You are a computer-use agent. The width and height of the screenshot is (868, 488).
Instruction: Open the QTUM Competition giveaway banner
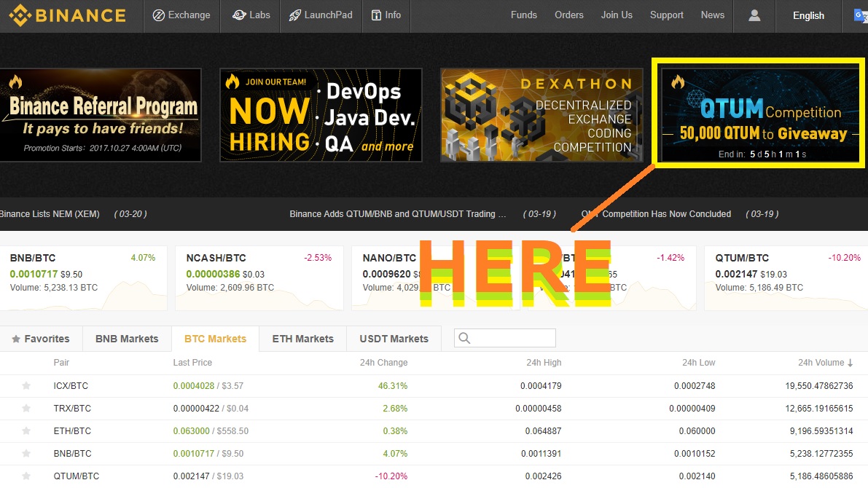[759, 115]
